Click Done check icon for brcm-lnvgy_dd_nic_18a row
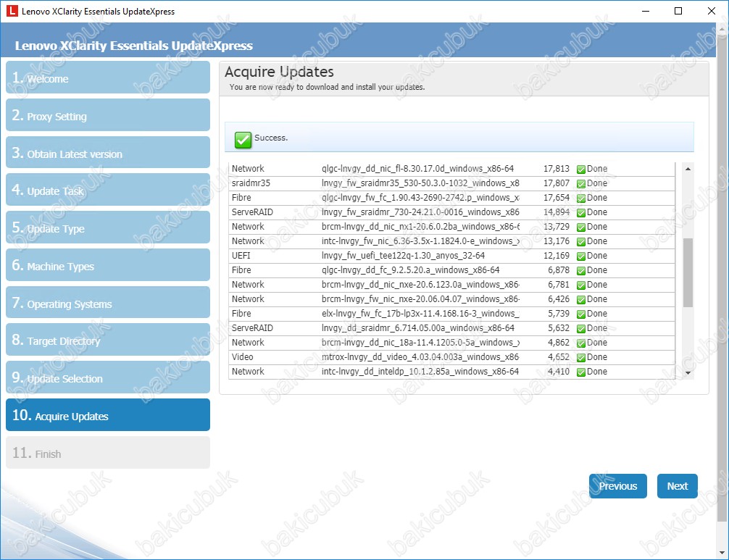 click(x=580, y=343)
